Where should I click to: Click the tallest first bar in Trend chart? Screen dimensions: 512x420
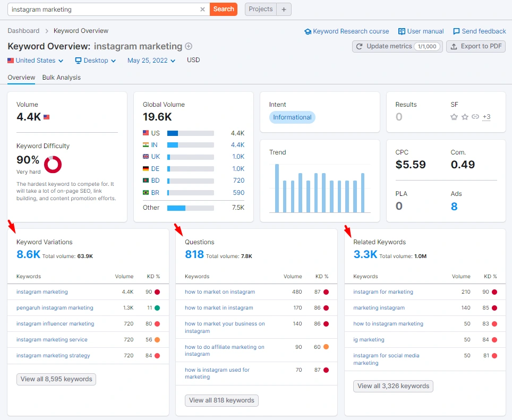tap(277, 188)
